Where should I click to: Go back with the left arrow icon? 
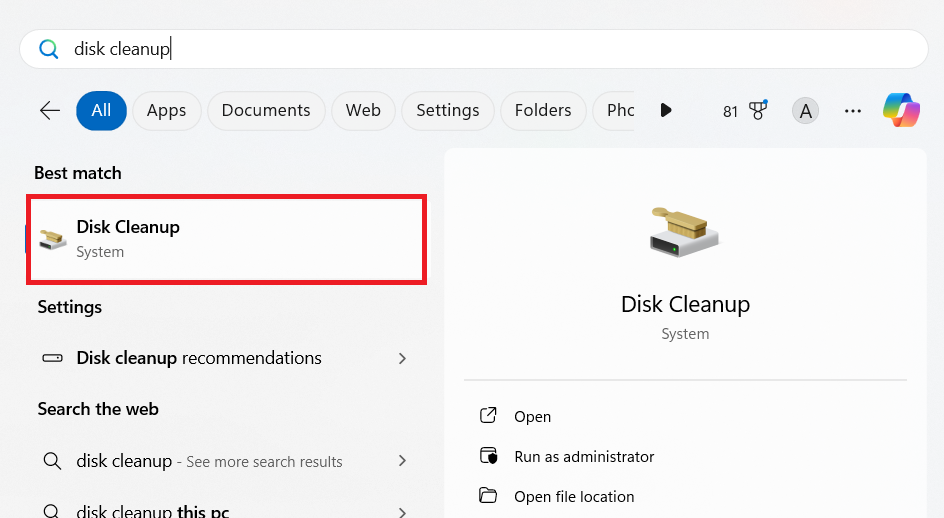(x=50, y=110)
